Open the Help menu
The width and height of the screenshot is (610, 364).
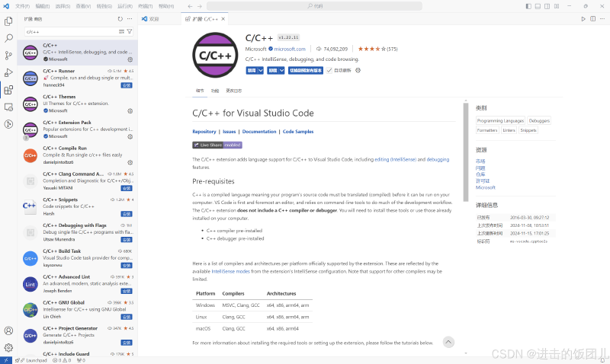[x=166, y=6]
